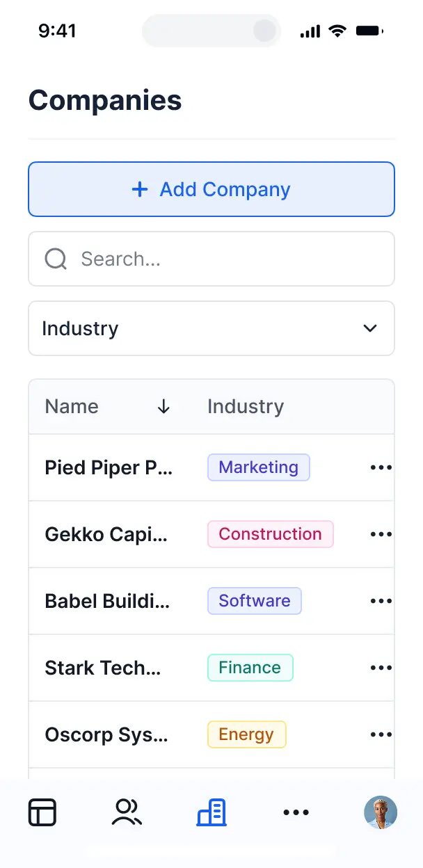
Task: Open the Stark Tech company row
Action: point(103,668)
